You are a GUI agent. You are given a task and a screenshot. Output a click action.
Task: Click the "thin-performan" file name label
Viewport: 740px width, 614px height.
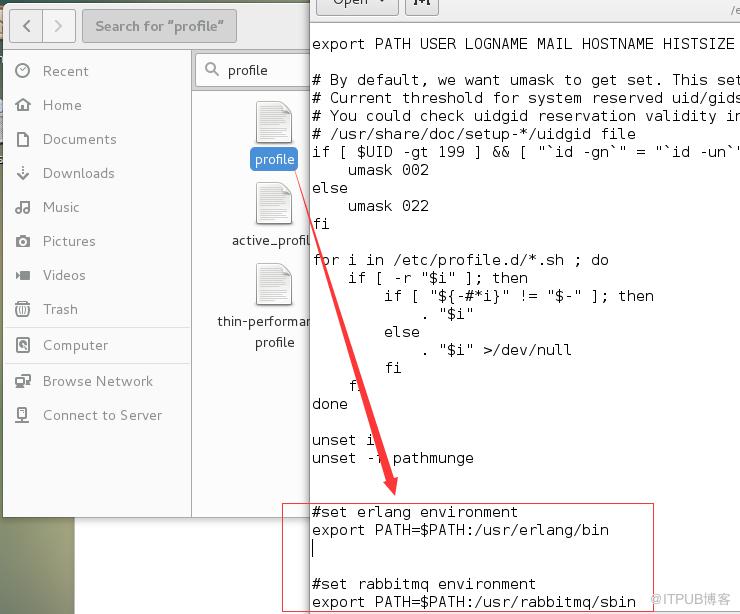[x=263, y=321]
